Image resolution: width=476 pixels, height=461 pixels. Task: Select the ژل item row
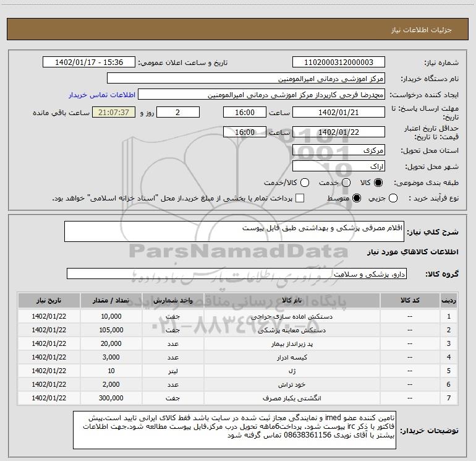pyautogui.click(x=238, y=371)
